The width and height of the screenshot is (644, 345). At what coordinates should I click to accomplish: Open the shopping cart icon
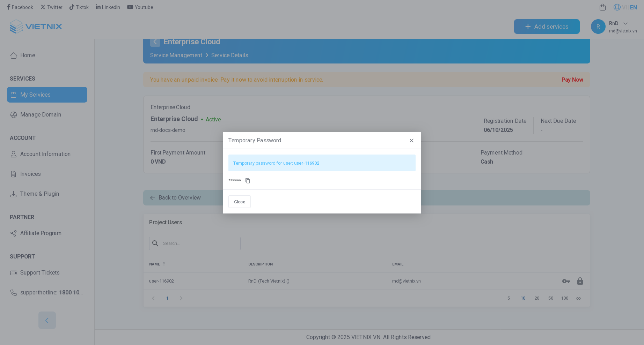click(602, 7)
